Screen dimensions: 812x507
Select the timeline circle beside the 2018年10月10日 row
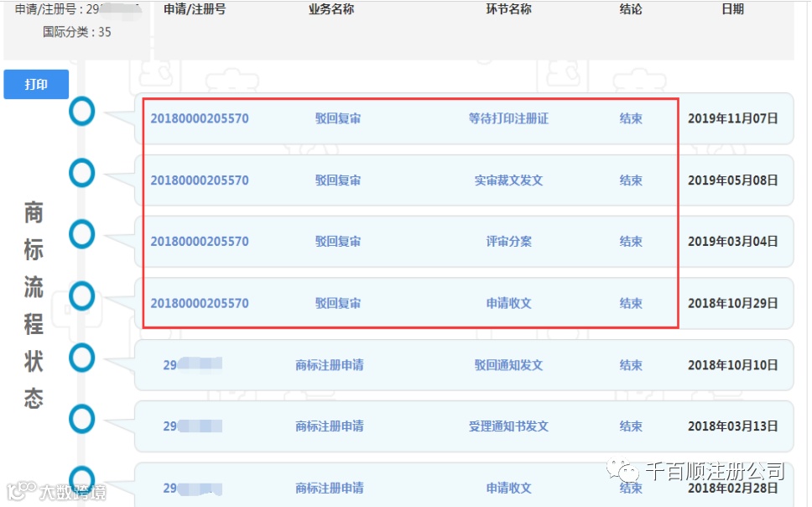click(82, 358)
